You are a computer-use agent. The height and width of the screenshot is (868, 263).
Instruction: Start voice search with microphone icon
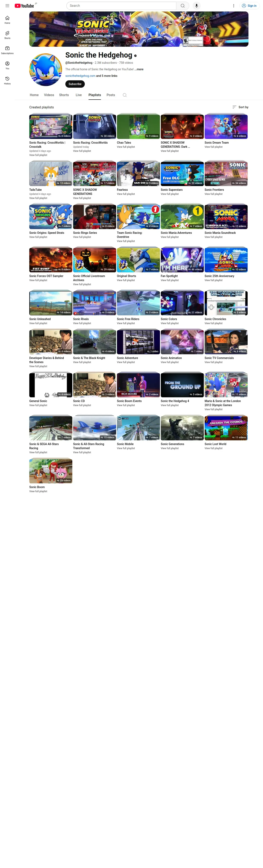point(197,6)
